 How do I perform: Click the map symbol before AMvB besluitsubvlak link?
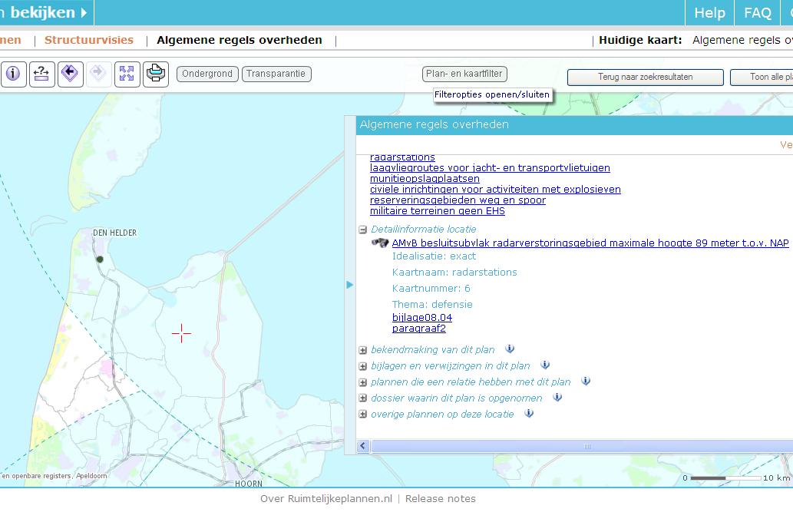point(380,241)
